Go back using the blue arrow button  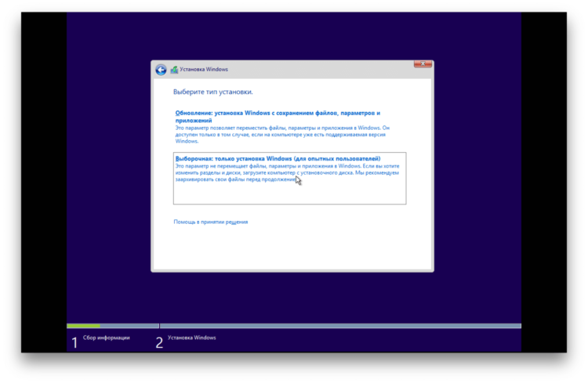point(161,70)
